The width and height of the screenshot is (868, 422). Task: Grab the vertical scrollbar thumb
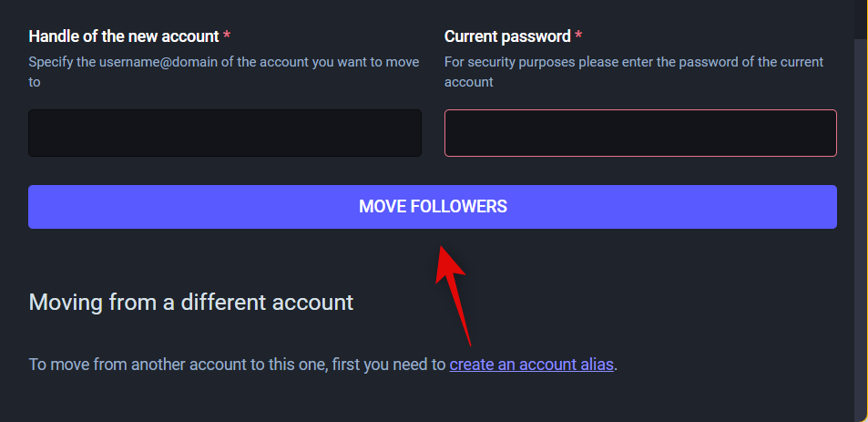[861, 228]
